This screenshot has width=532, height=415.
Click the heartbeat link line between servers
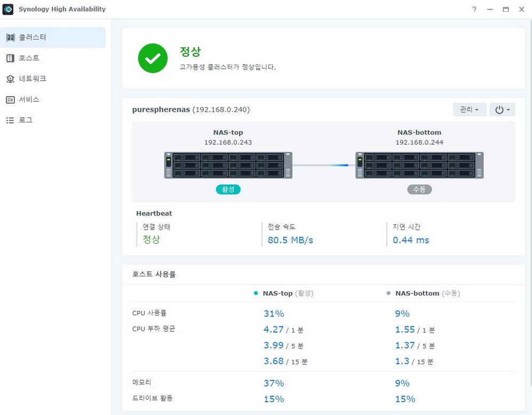[324, 165]
